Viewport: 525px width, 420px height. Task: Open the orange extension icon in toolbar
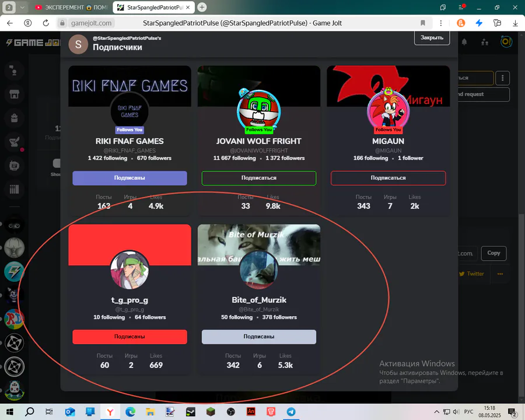click(x=461, y=23)
